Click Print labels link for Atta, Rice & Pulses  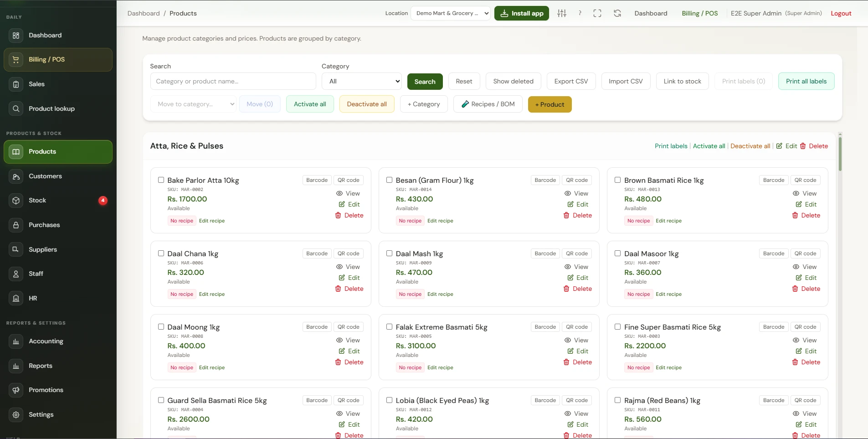click(671, 146)
